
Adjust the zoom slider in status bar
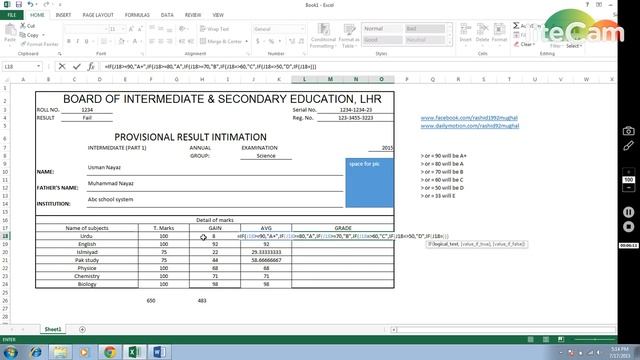pyautogui.click(x=595, y=339)
